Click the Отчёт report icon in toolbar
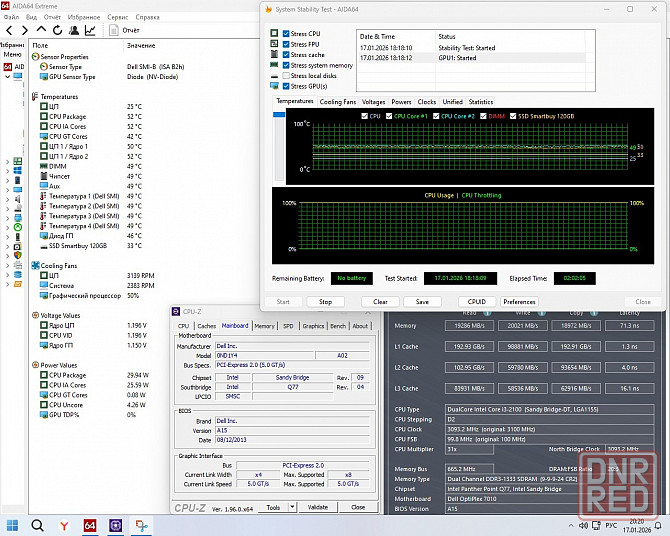 (x=112, y=31)
